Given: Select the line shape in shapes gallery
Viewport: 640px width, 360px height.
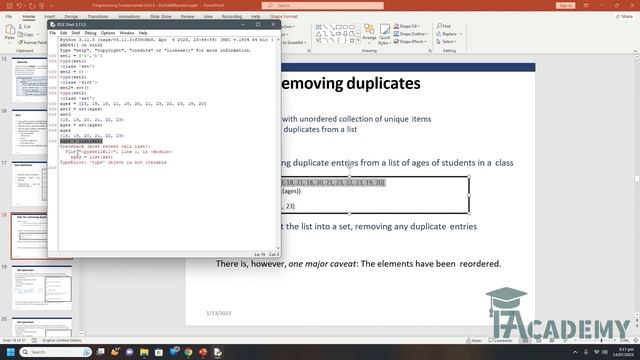Looking at the screenshot, I should 325,27.
